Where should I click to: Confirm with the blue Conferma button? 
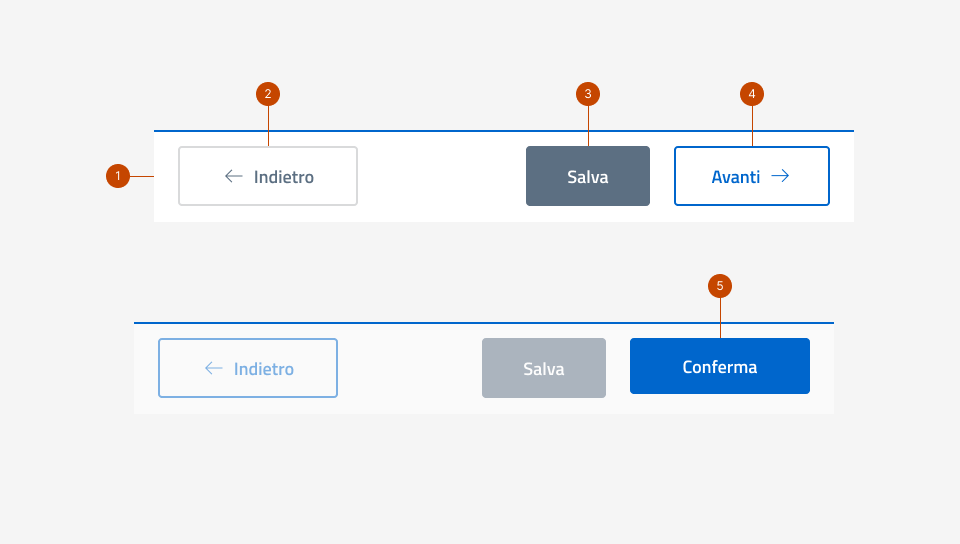(720, 366)
